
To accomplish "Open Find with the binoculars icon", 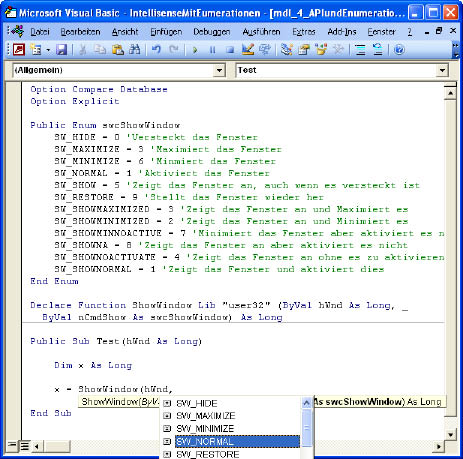I will coord(135,50).
